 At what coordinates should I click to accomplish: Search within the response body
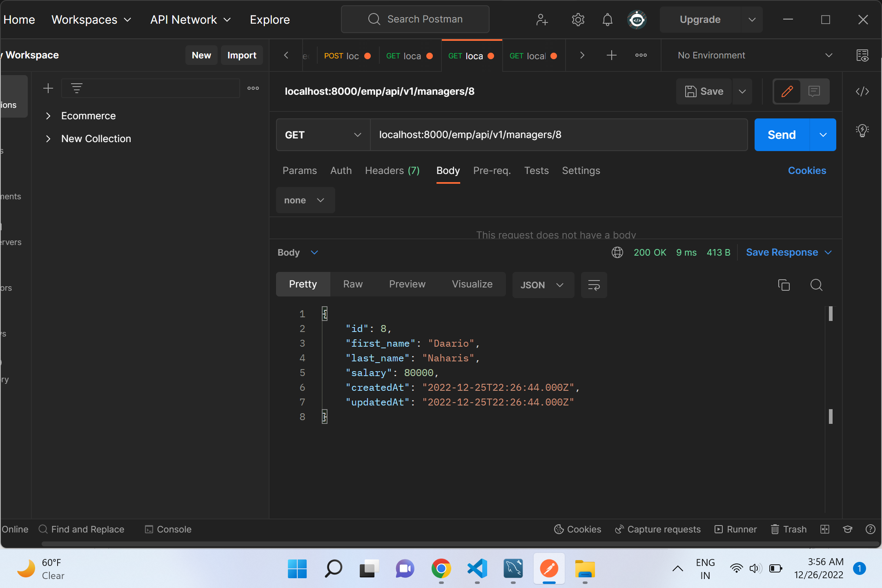point(816,285)
